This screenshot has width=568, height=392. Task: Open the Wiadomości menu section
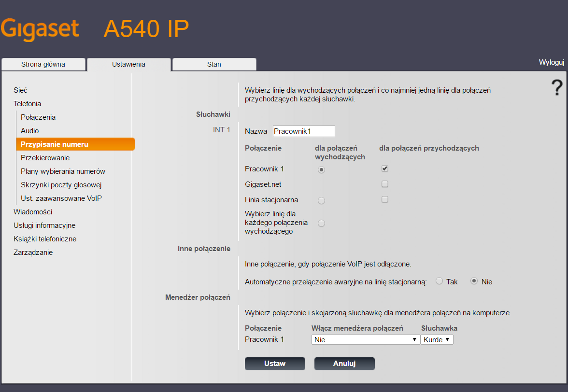coord(33,212)
